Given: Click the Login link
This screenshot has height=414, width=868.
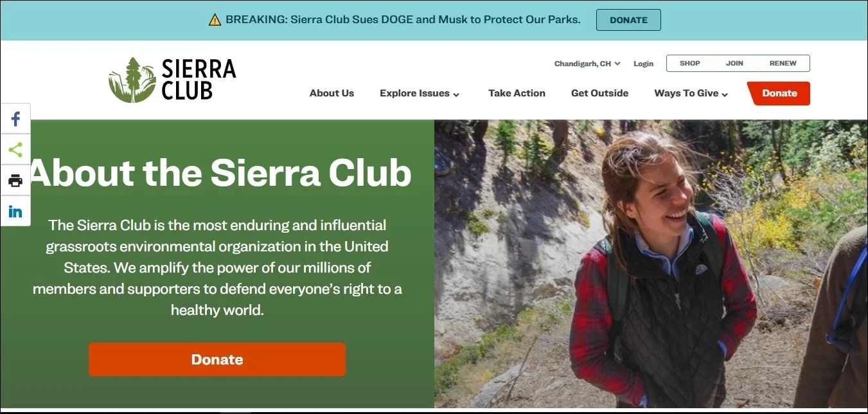Looking at the screenshot, I should pyautogui.click(x=643, y=64).
